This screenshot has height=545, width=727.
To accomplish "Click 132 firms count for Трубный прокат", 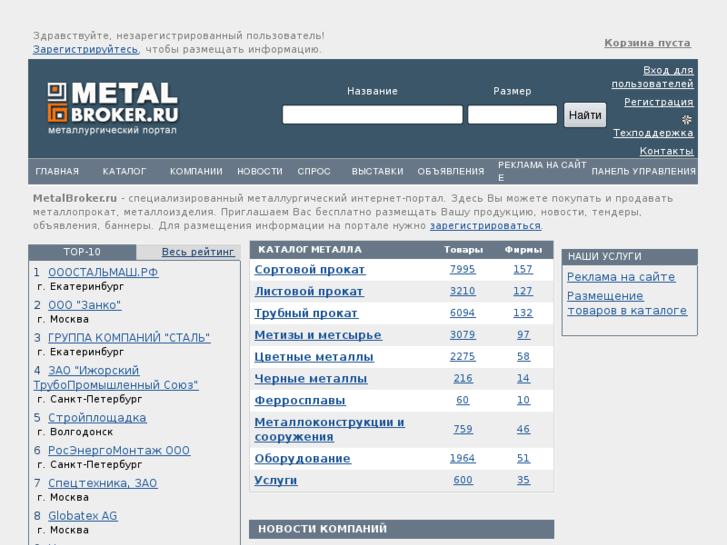I will (x=523, y=313).
